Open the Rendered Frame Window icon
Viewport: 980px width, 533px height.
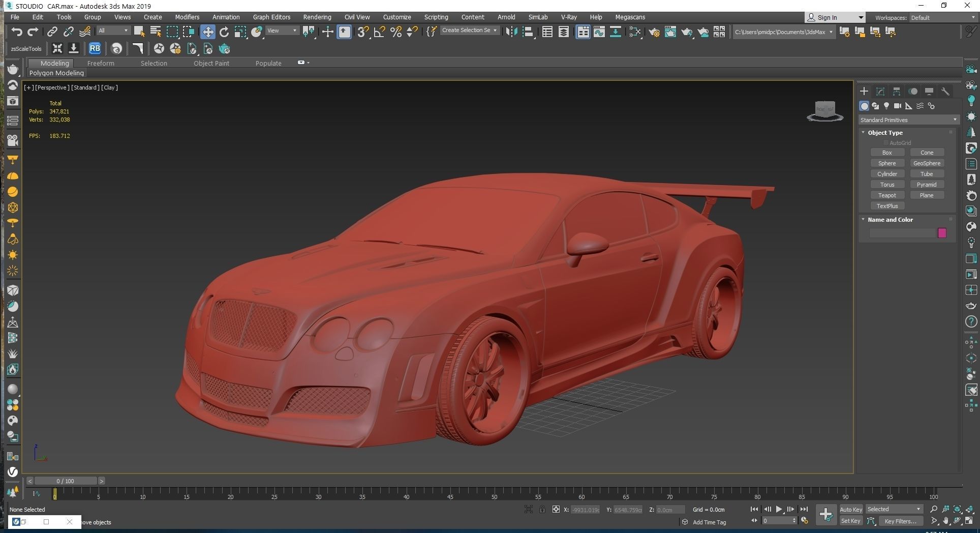(670, 32)
